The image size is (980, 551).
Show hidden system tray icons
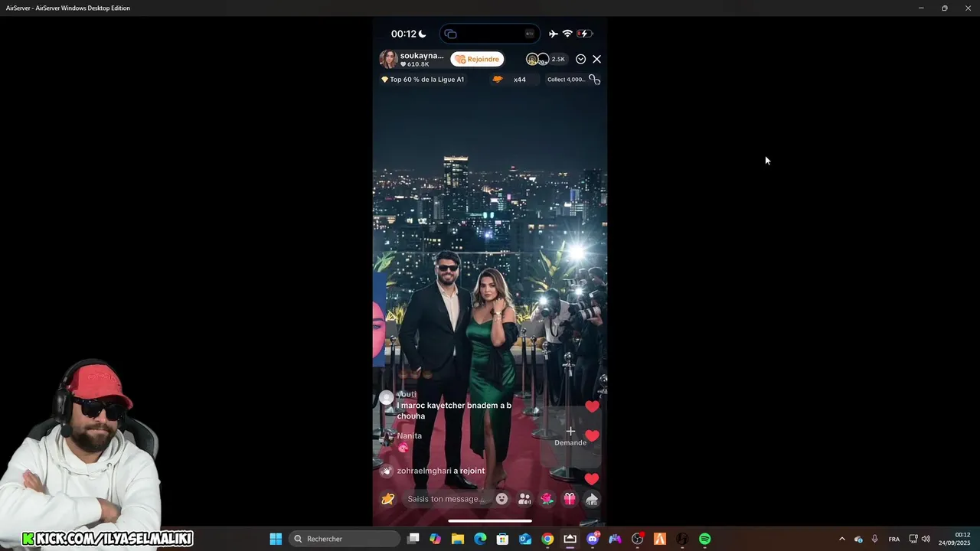[841, 539]
